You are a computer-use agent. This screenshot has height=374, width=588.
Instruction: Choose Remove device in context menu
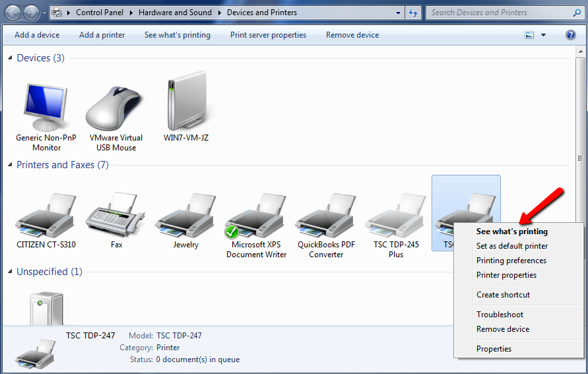(x=518, y=329)
